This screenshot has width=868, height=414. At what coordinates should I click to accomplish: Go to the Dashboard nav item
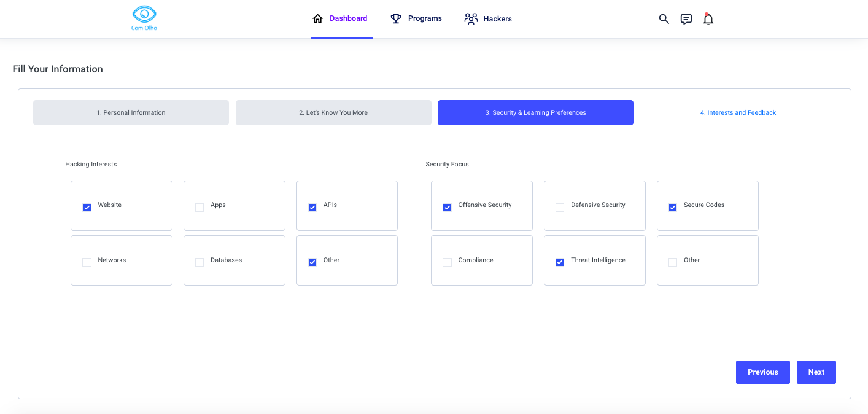(x=341, y=18)
